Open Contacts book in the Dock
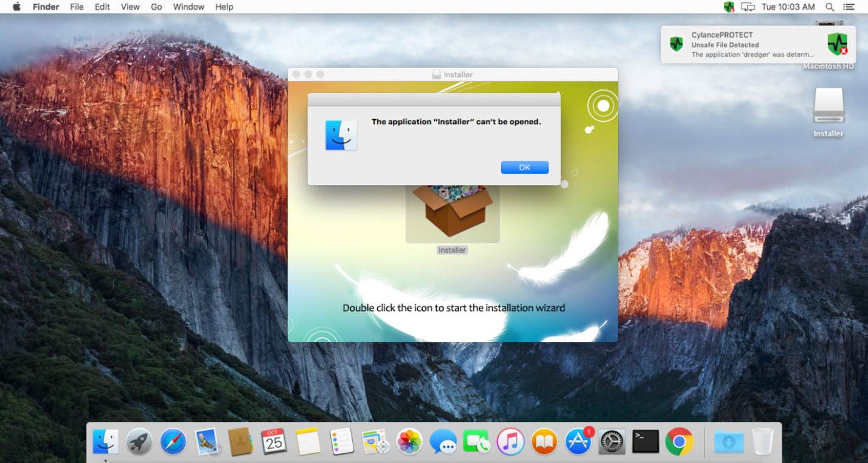 (240, 441)
